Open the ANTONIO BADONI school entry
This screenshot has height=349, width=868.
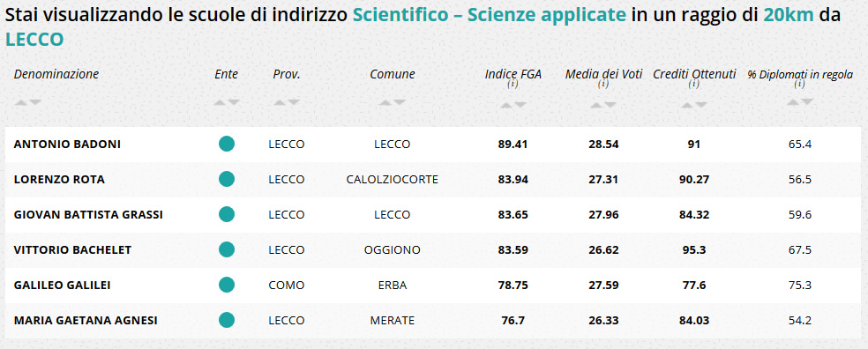click(67, 145)
